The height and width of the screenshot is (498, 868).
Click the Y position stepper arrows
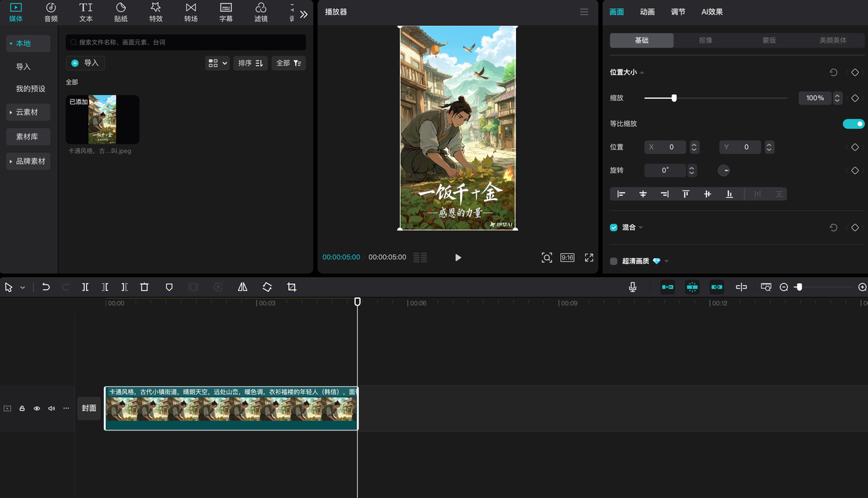click(769, 147)
